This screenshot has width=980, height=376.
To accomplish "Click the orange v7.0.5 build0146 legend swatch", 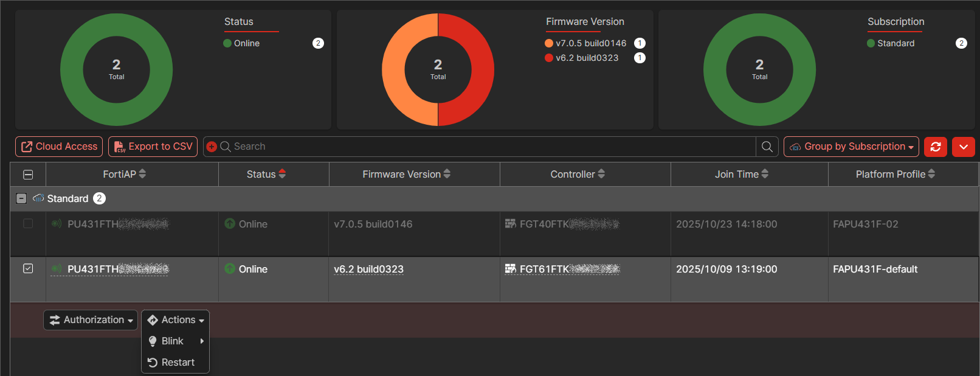I will (x=549, y=43).
